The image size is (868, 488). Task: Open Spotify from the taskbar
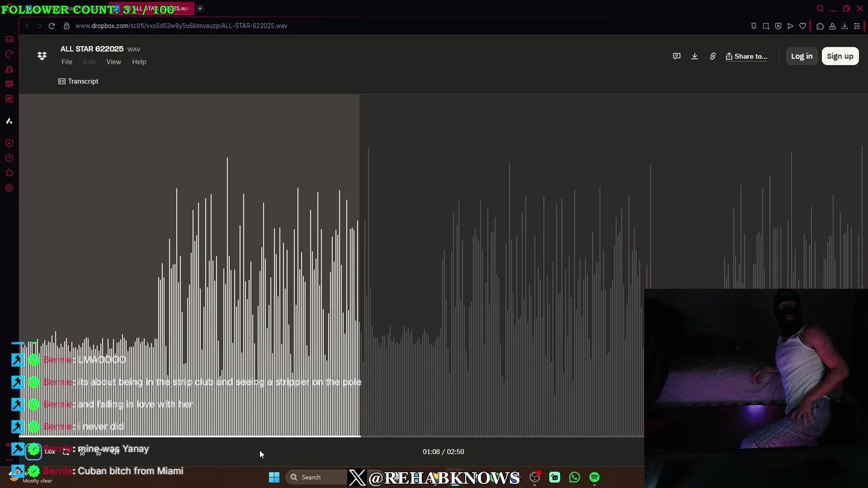point(594,477)
